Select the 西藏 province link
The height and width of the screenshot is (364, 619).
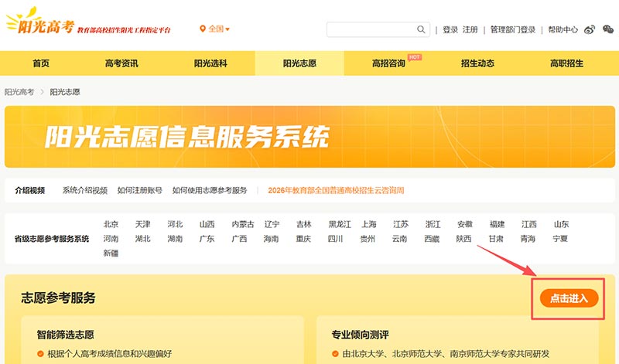click(x=432, y=239)
